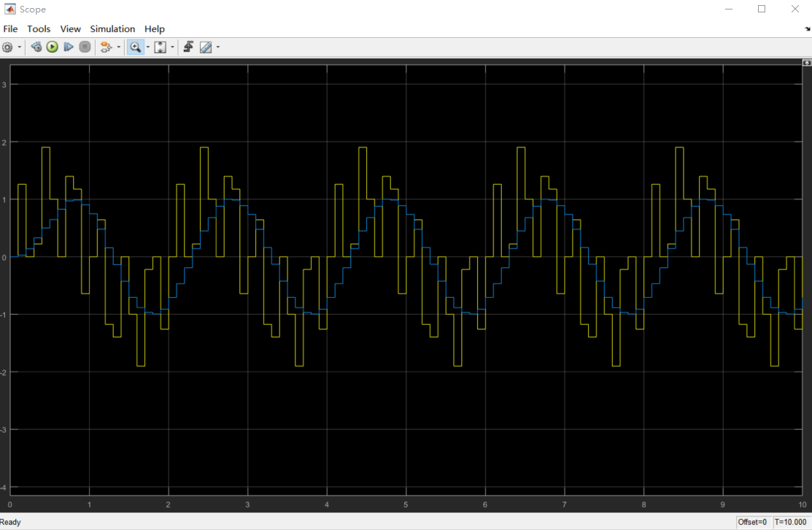812x530 pixels.
Task: Open the Tools menu
Action: coord(39,29)
